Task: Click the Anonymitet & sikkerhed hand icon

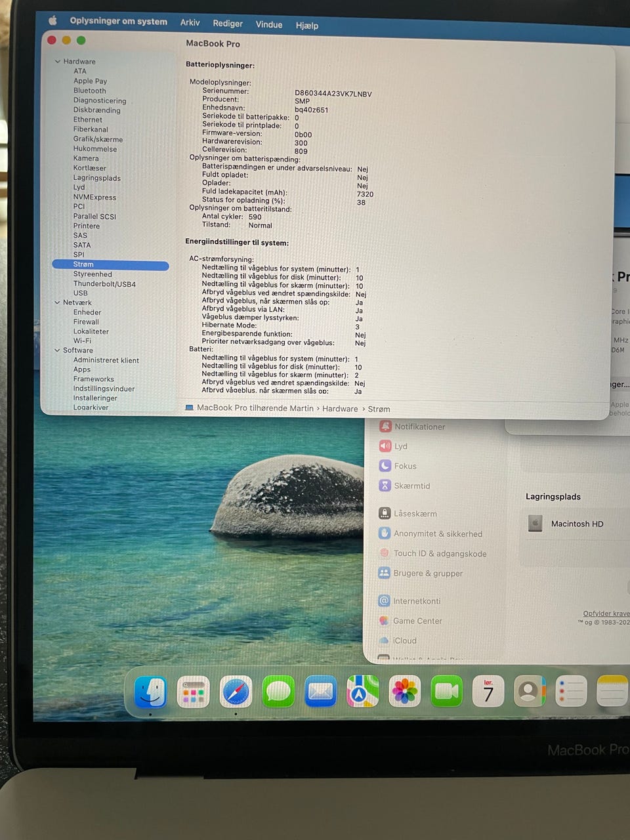Action: pos(385,534)
